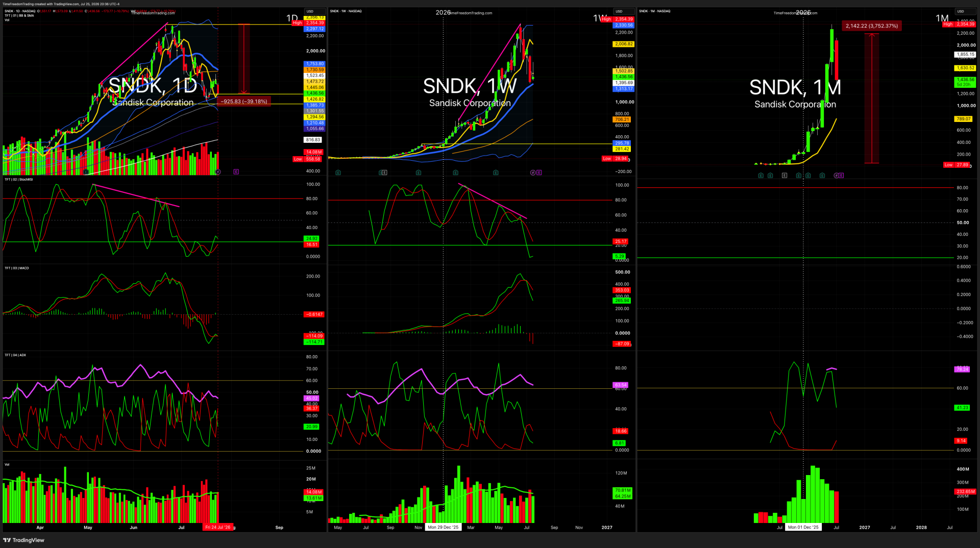Click the red Low 558.58 label on the 1D chart
The height and width of the screenshot is (548, 980).
(x=308, y=159)
